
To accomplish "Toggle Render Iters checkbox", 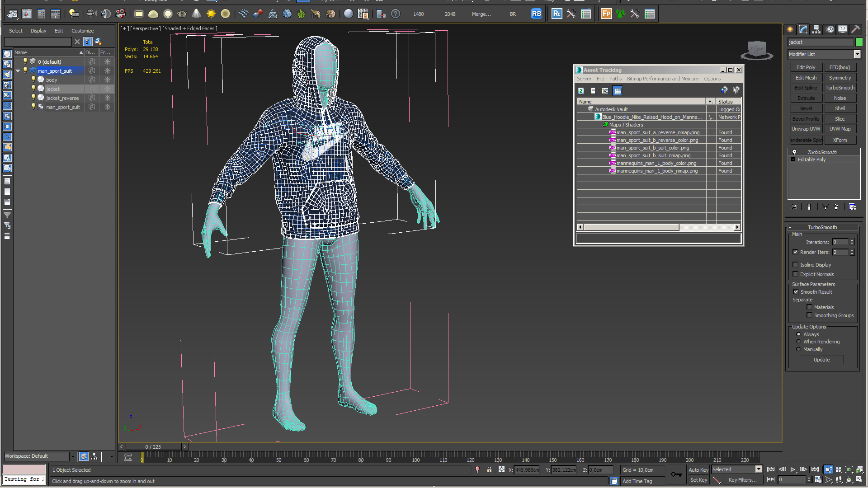I will (x=795, y=252).
